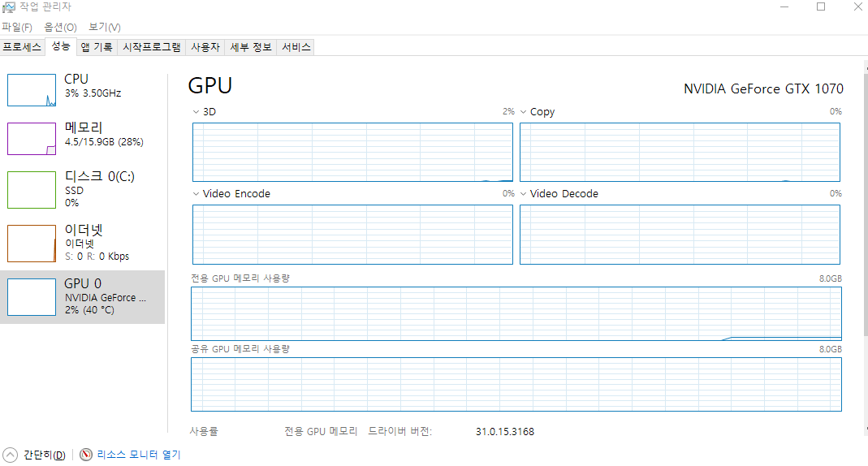Click the 사용률 label at bottom
The width and height of the screenshot is (868, 466).
tap(204, 431)
